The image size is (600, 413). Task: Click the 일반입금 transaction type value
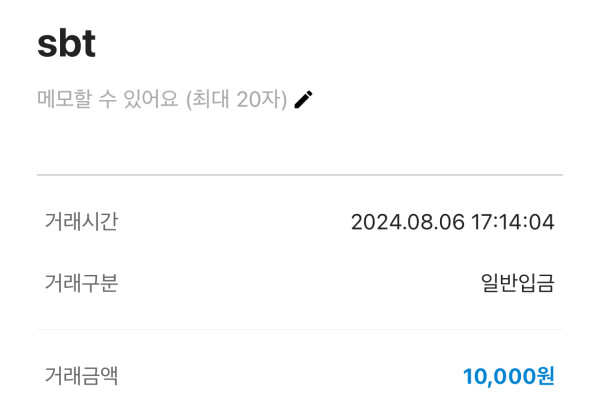(517, 283)
